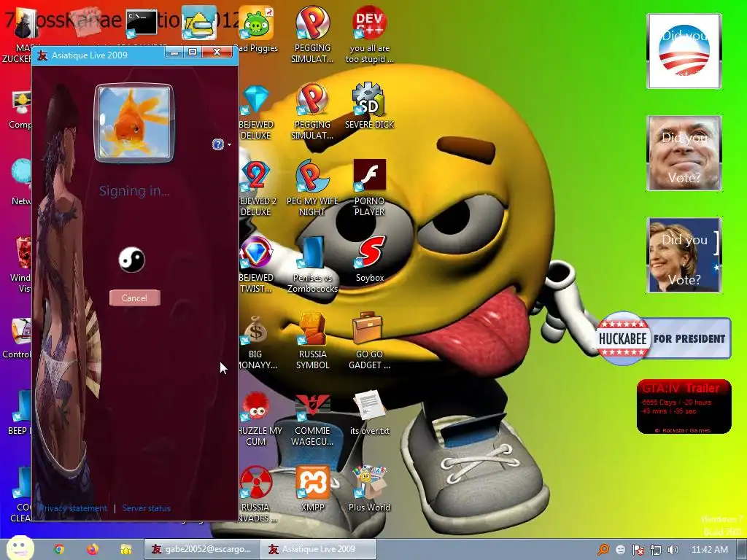Click the McCain 'Did you Vote?' gadget
This screenshot has height=560, width=747.
click(x=684, y=153)
